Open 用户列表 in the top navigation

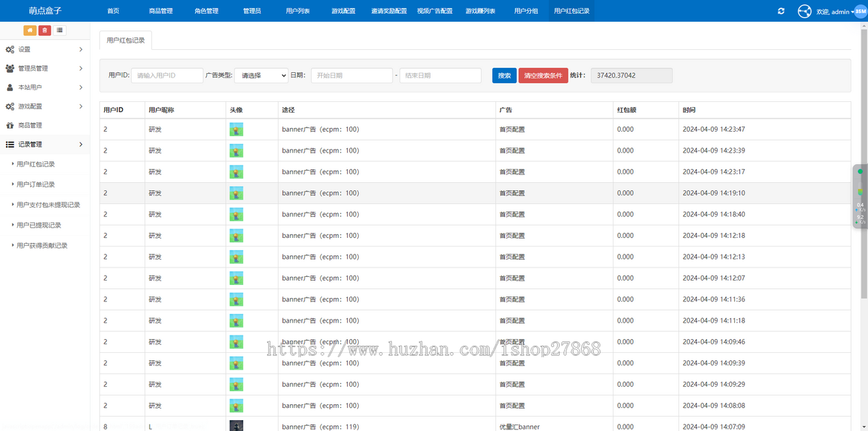[297, 11]
